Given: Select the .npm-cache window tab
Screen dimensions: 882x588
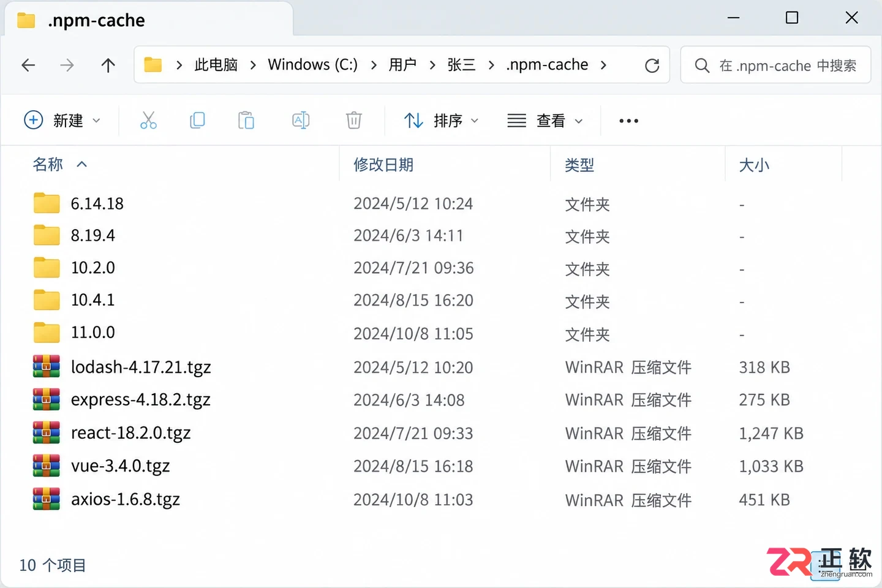Looking at the screenshot, I should (x=149, y=20).
